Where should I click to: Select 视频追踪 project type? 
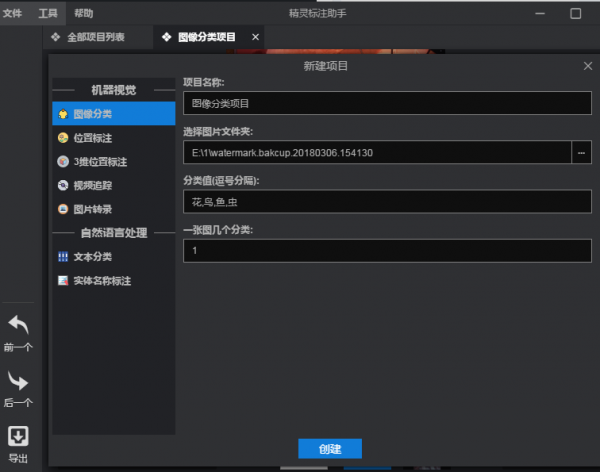coord(114,186)
